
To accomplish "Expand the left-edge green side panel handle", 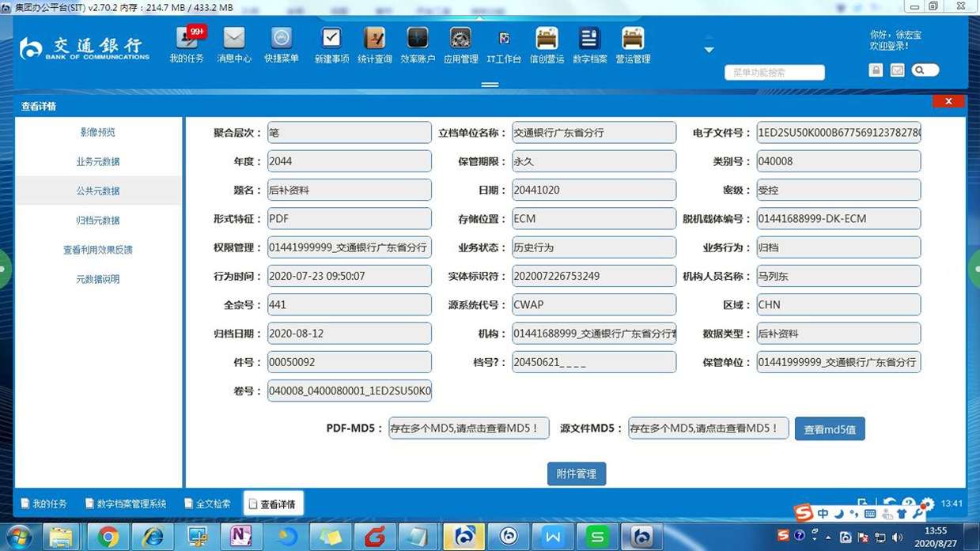I will click(4, 270).
